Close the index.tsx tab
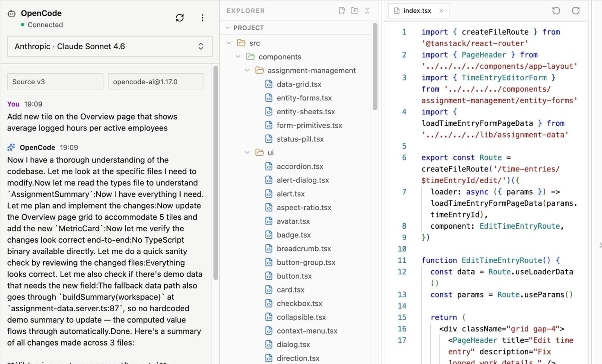 441,11
